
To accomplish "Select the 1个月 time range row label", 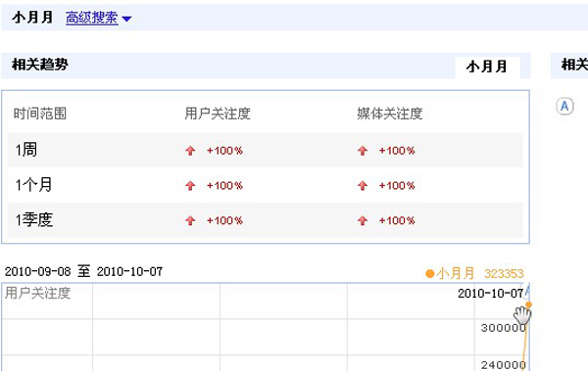I will point(33,185).
